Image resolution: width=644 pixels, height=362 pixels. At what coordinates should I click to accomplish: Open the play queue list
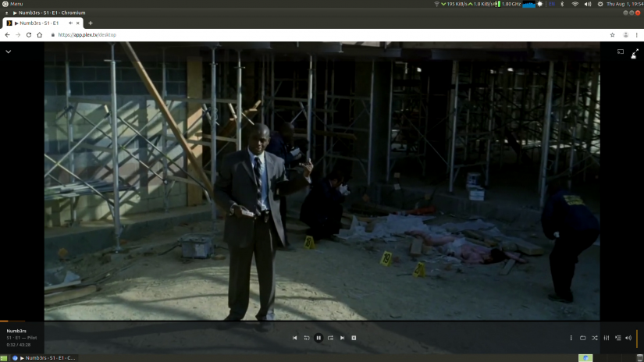pos(617,338)
